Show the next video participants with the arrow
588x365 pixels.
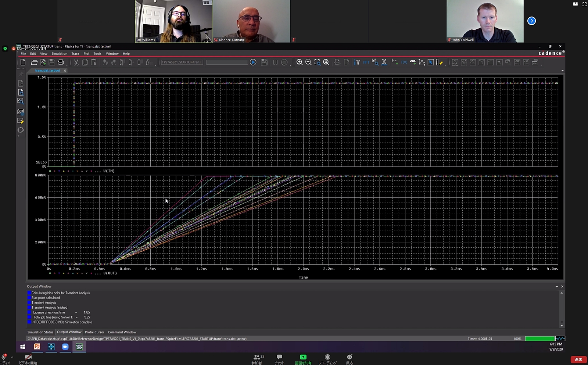click(531, 21)
